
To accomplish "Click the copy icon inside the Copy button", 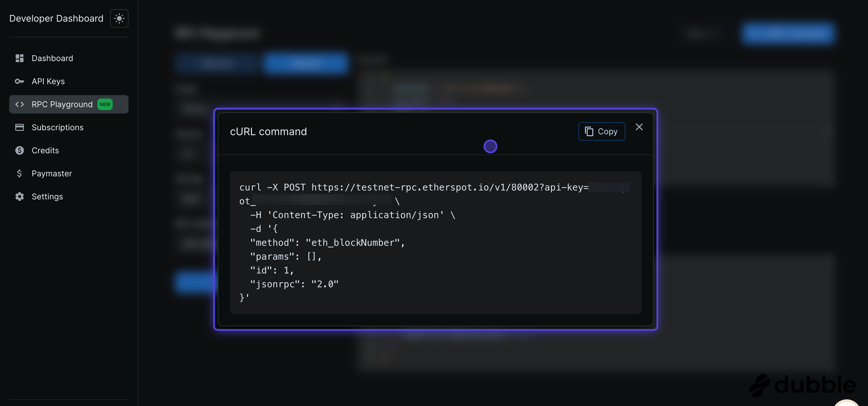I will point(589,131).
